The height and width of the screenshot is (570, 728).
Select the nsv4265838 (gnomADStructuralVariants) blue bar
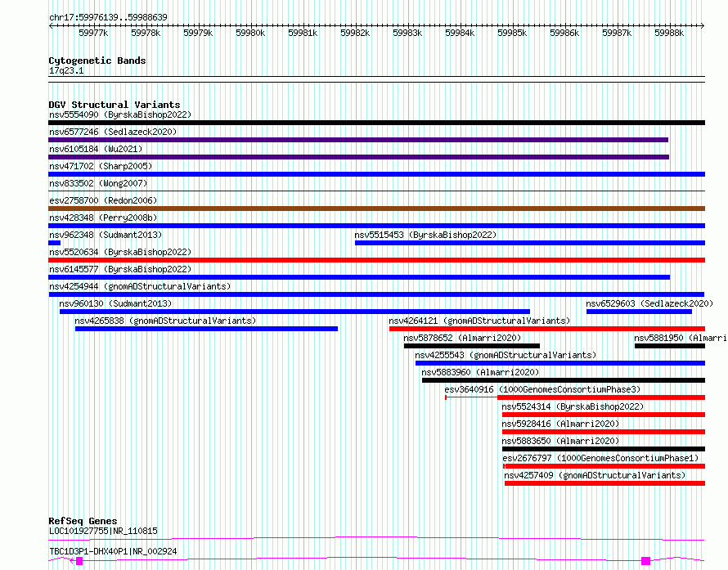206,329
